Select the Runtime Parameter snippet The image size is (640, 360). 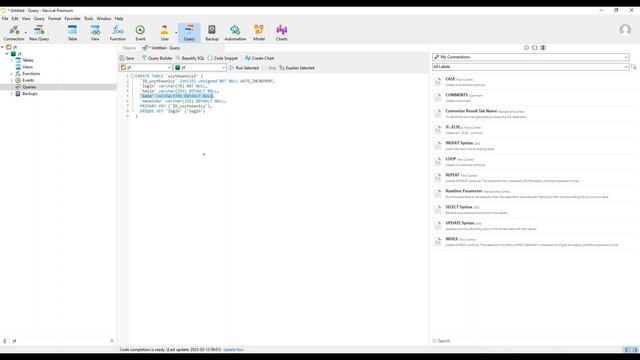tap(535, 194)
